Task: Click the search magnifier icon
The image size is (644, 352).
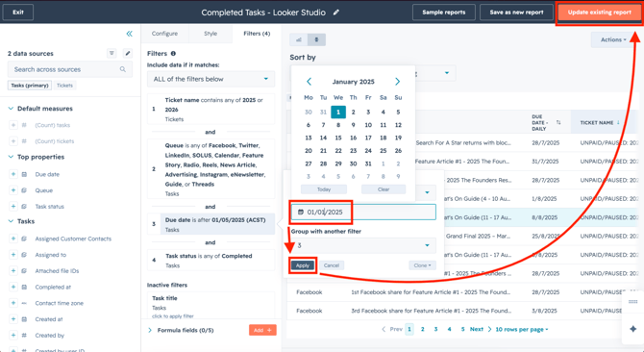Action: coord(122,69)
